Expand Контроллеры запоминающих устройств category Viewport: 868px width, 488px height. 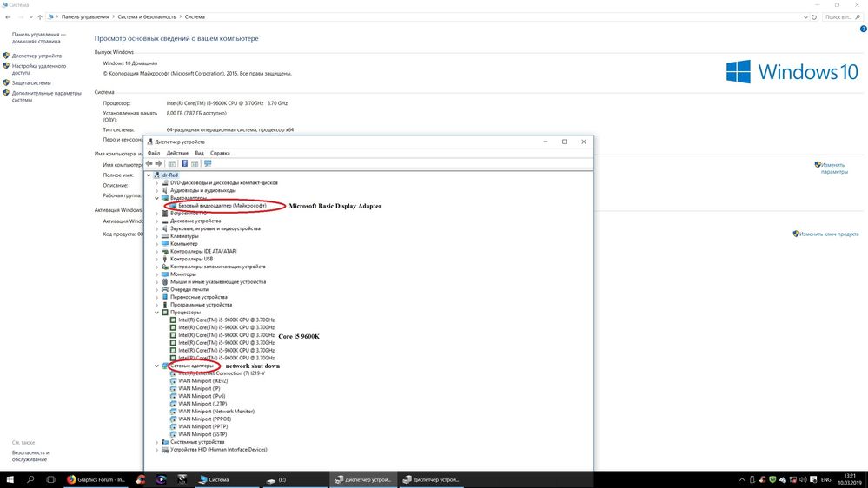pos(156,267)
